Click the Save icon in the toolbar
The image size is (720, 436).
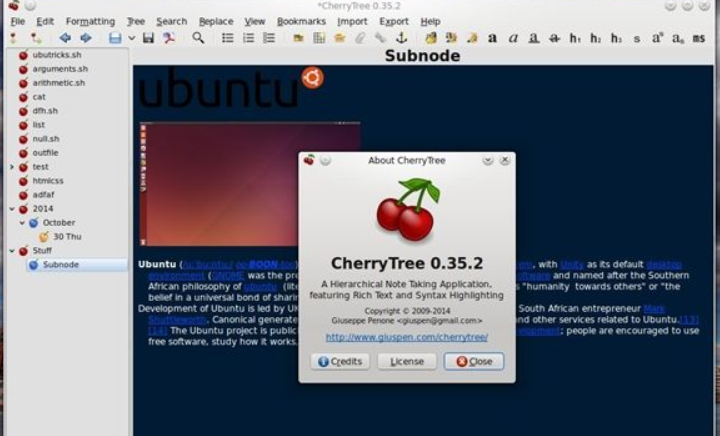(x=148, y=38)
